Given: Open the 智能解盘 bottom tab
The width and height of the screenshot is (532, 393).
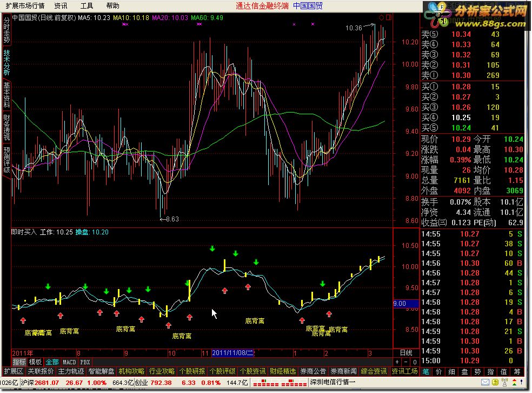Looking at the screenshot, I should pyautogui.click(x=101, y=371).
